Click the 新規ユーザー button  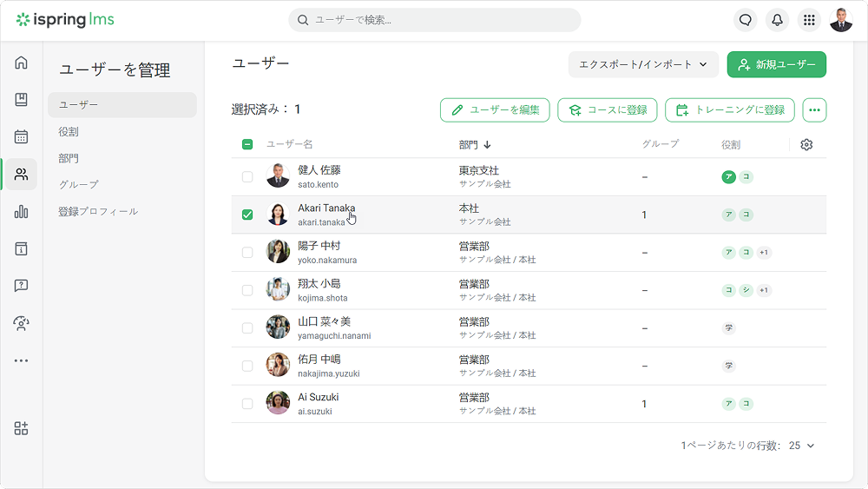point(776,64)
